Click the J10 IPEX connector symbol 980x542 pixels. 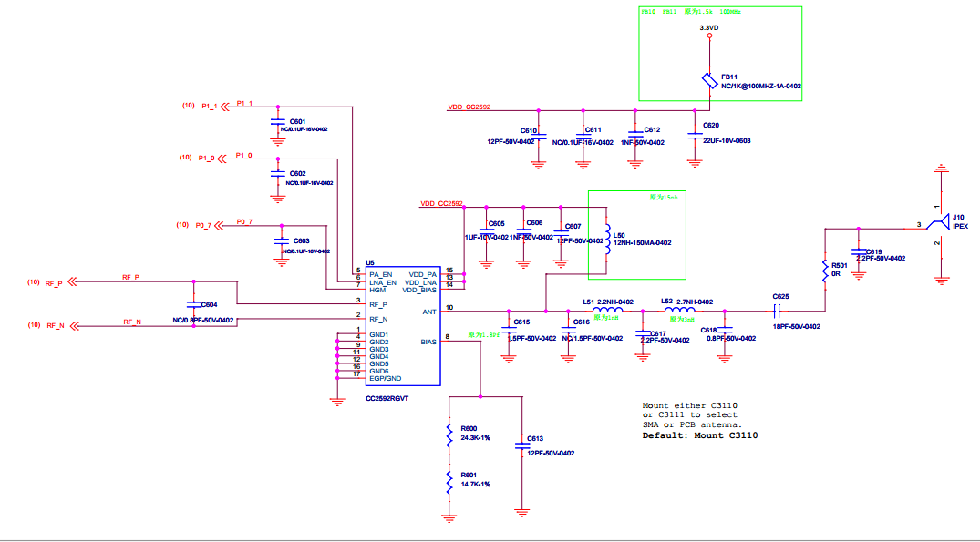point(939,221)
